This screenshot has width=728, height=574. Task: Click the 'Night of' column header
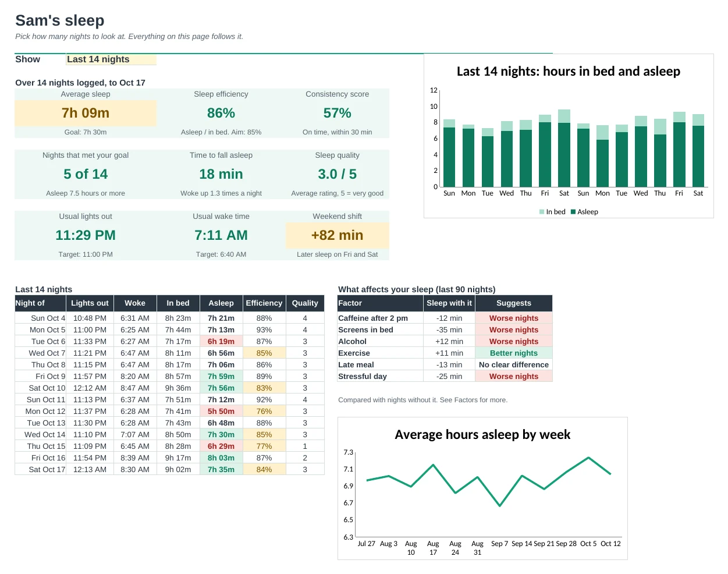coord(40,303)
